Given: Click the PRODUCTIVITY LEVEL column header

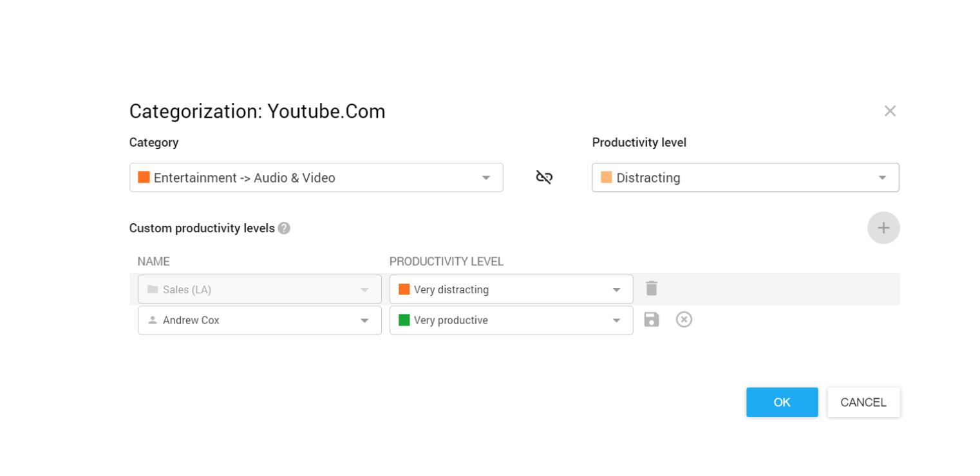Looking at the screenshot, I should [x=446, y=262].
